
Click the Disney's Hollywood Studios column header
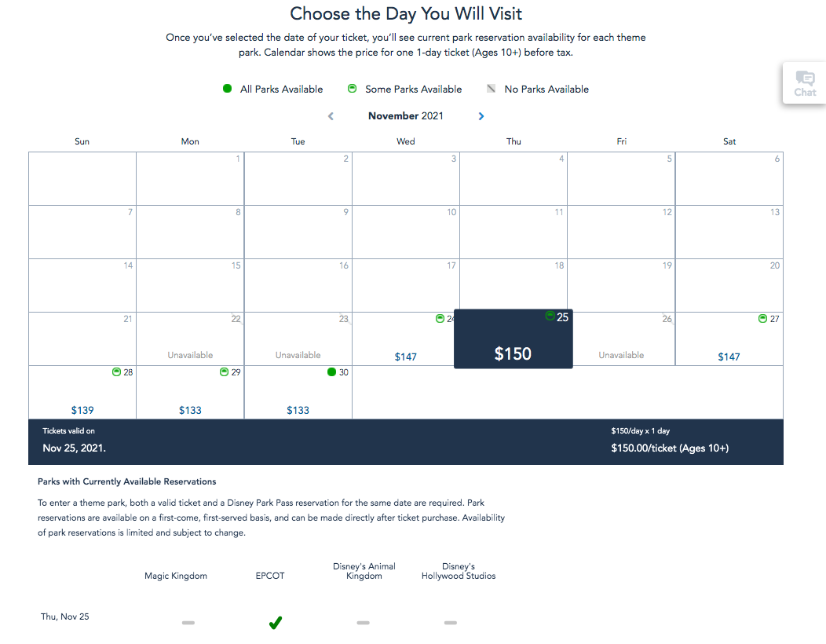(459, 571)
